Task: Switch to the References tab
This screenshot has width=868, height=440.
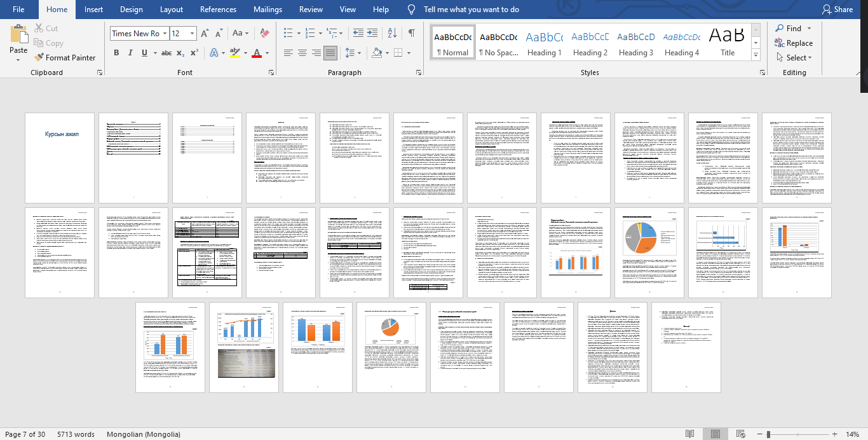Action: (218, 10)
